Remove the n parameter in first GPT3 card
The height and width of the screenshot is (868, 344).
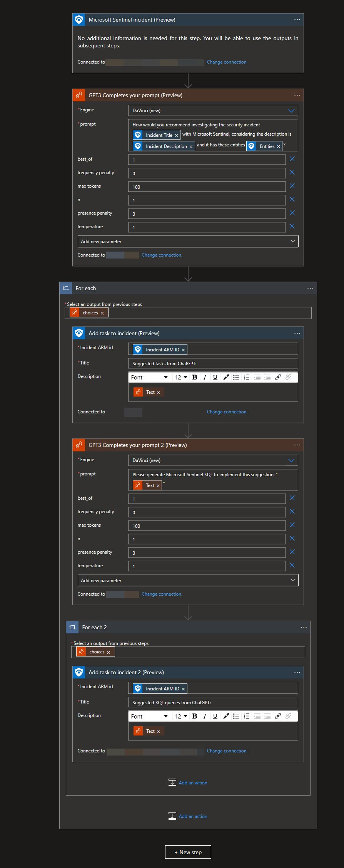pos(292,200)
